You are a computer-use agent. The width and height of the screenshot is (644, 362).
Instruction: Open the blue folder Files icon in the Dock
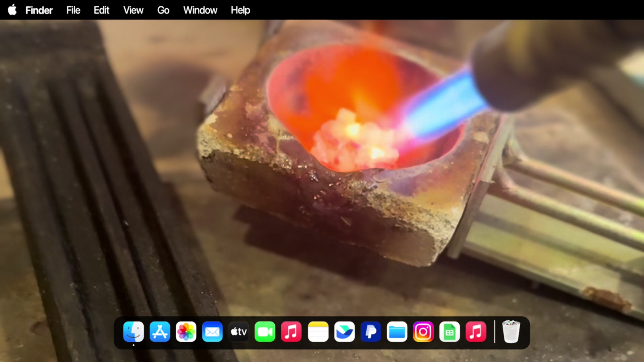pos(397,332)
